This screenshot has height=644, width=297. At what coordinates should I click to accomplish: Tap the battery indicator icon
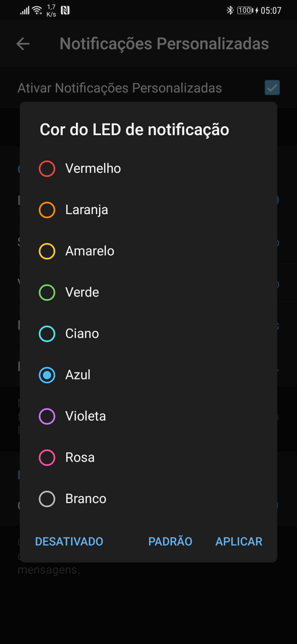(245, 10)
